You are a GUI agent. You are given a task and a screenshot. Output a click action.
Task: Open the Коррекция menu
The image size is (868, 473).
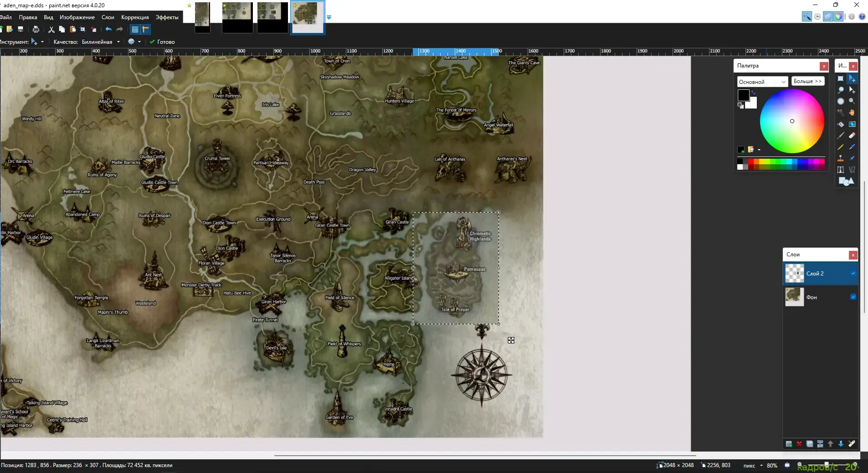(x=135, y=17)
